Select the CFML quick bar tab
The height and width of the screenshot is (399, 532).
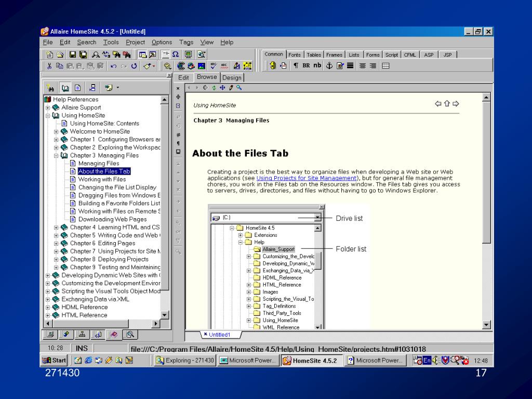pyautogui.click(x=410, y=55)
